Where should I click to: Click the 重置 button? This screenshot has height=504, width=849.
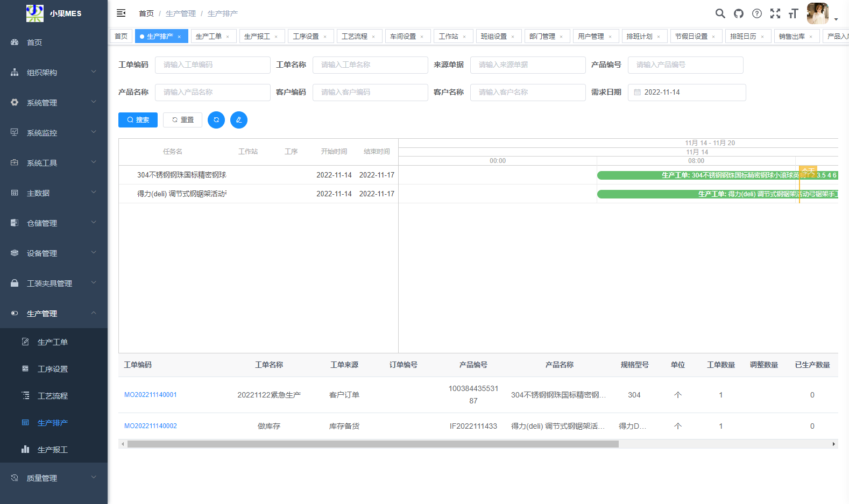point(182,120)
